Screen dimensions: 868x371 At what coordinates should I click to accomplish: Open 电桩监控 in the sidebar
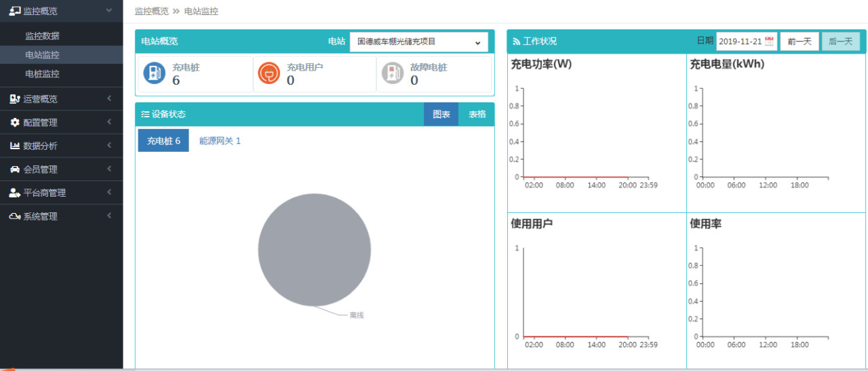(42, 74)
